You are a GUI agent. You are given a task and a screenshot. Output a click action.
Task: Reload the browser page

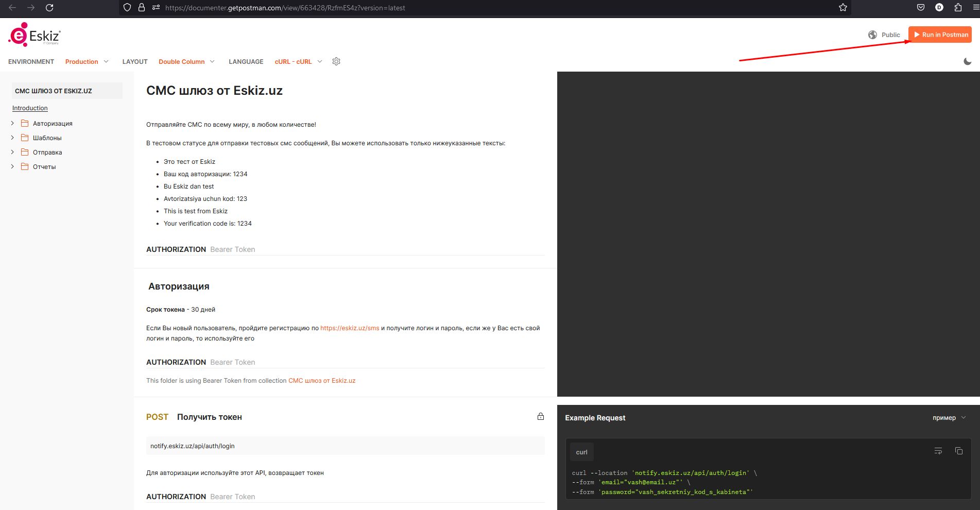point(49,7)
